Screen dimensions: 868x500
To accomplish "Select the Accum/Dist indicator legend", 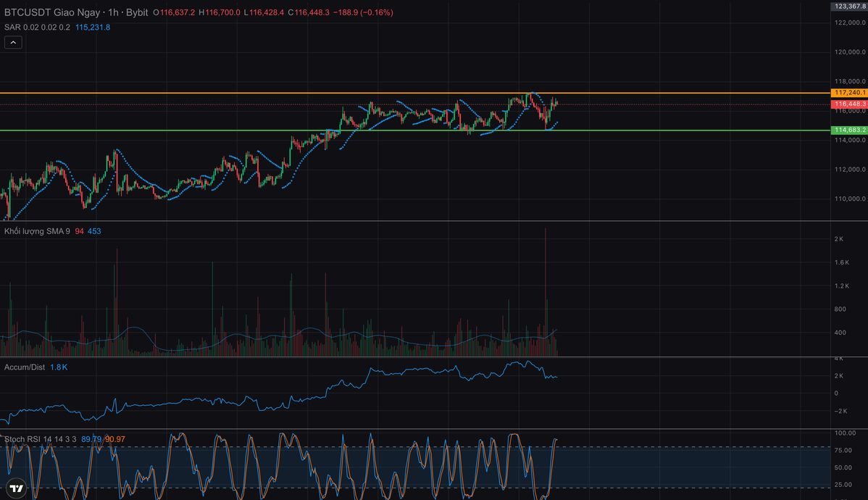I will click(x=25, y=367).
